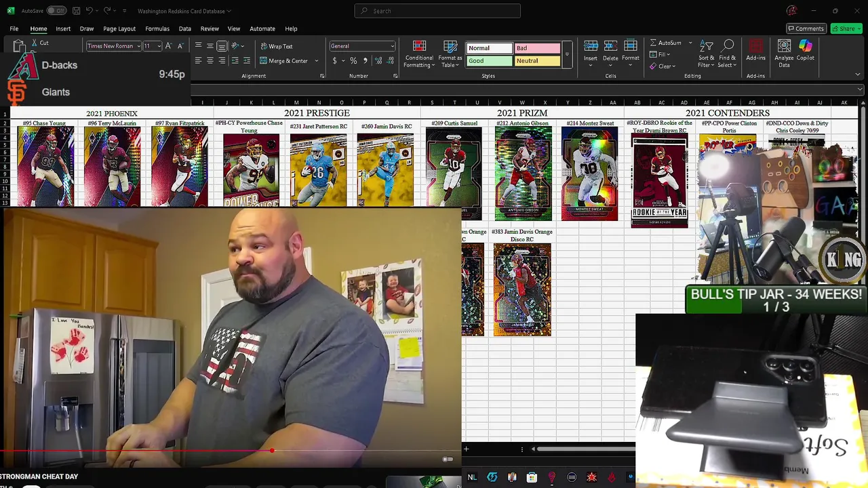Open Sort & Filter menu
868x488 pixels.
tap(706, 54)
